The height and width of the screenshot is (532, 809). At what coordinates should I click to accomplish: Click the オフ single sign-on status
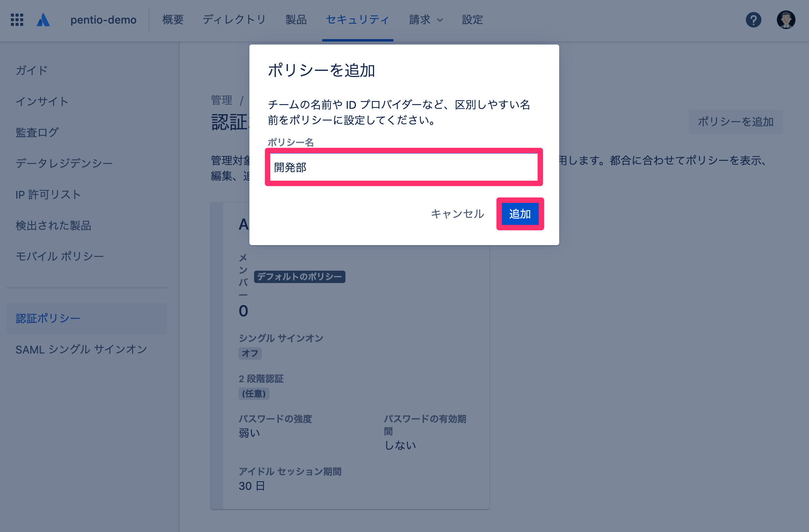(x=250, y=353)
